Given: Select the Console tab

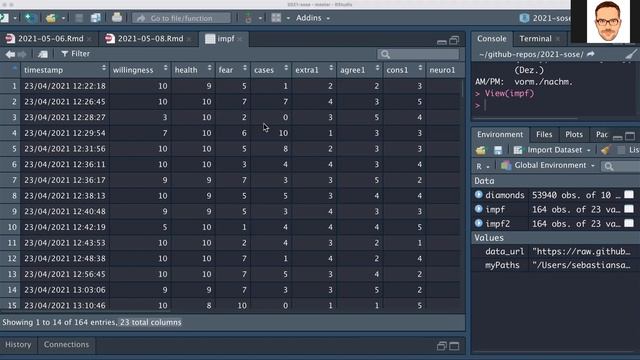Looking at the screenshot, I should tap(491, 39).
